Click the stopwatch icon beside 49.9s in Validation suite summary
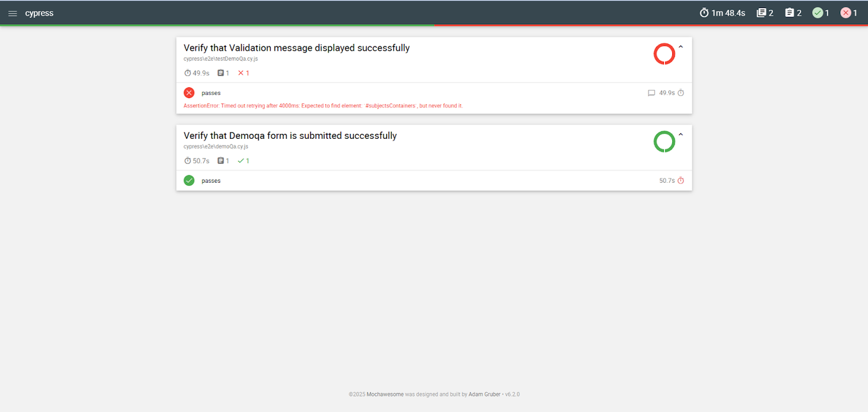Viewport: 868px width, 412px height. coord(188,73)
